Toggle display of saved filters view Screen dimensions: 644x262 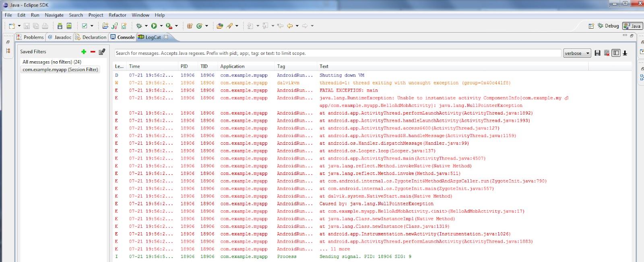click(x=616, y=53)
